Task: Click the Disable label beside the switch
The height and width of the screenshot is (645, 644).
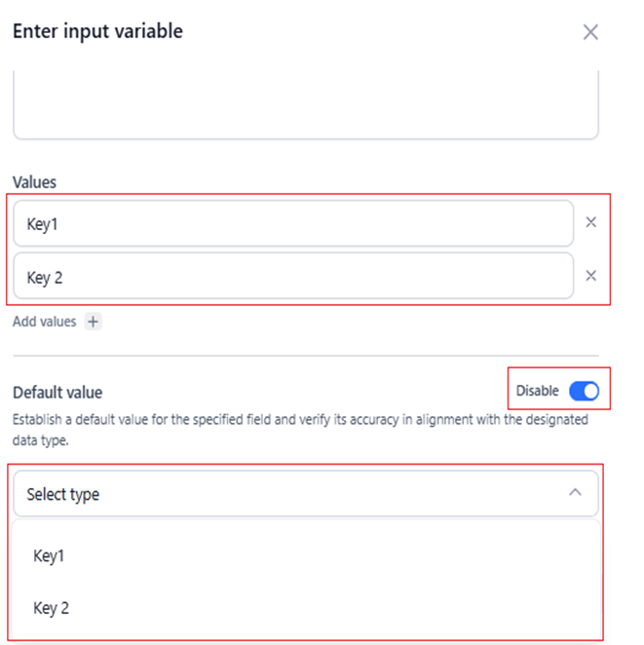Action: coord(537,391)
